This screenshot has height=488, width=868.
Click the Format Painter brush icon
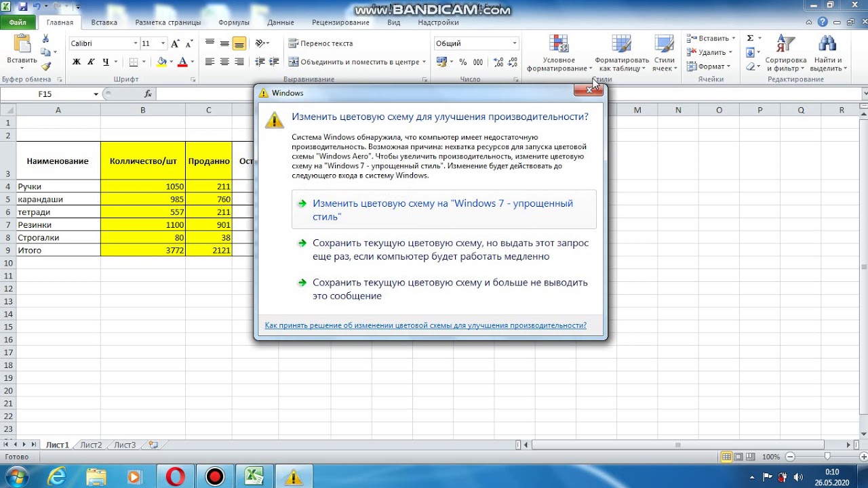click(46, 66)
